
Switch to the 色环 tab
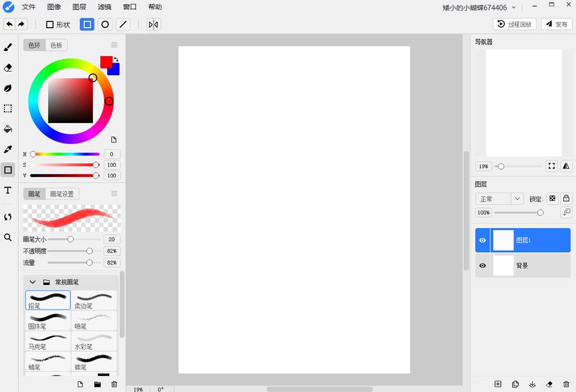click(x=35, y=45)
